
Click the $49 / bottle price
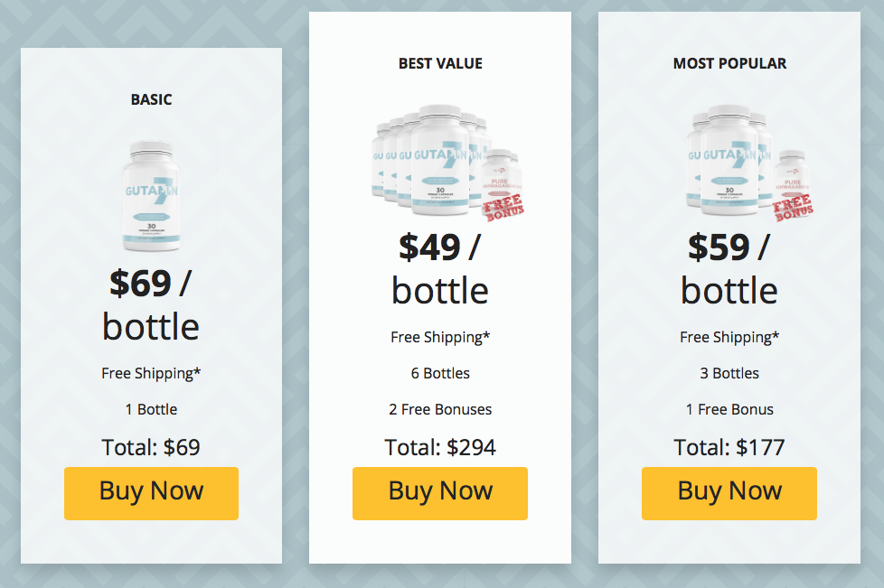click(x=440, y=268)
